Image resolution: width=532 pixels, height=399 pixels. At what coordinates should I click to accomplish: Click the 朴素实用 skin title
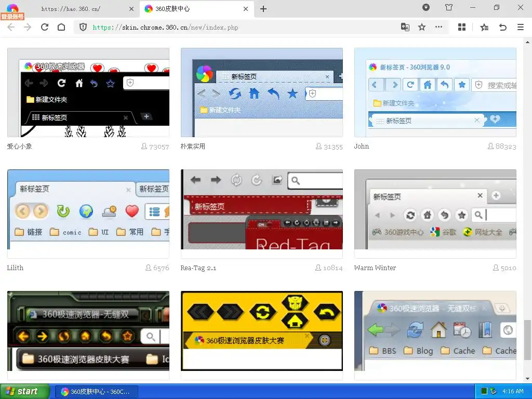(x=193, y=146)
